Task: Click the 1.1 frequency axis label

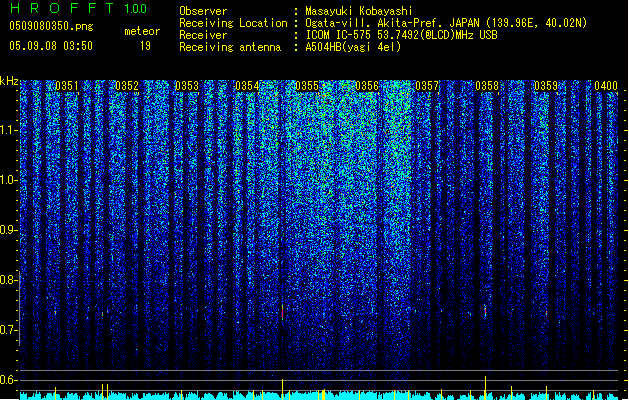Action: 8,130
